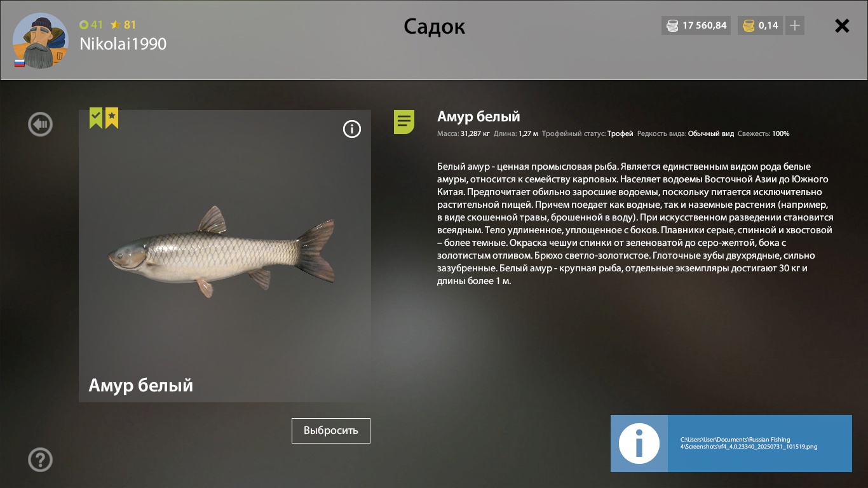Click the green checkmark bookmark badge
868x488 pixels.
[x=96, y=118]
